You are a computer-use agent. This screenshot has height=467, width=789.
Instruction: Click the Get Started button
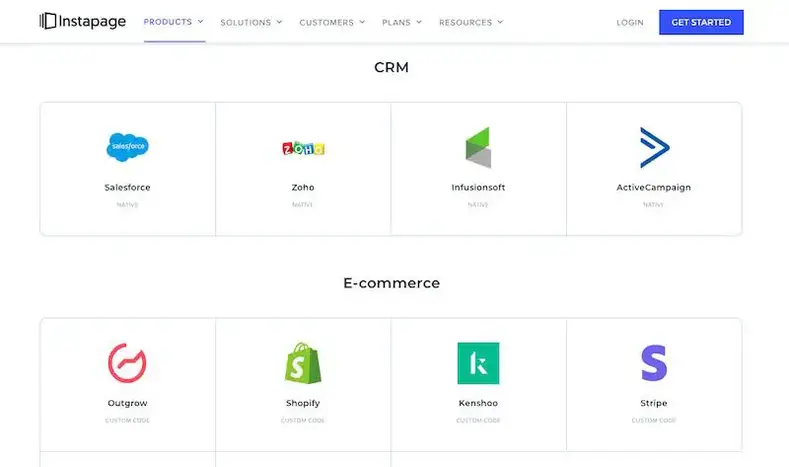701,22
